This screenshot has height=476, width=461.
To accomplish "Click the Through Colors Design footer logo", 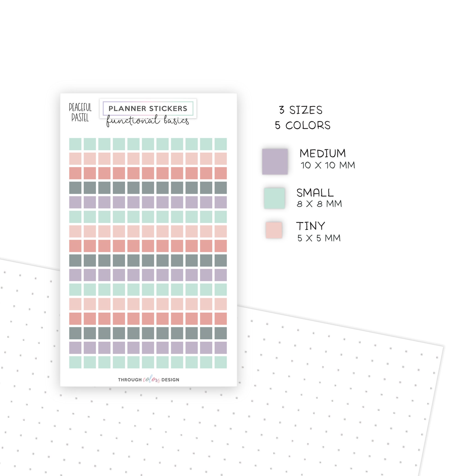I will tap(149, 380).
